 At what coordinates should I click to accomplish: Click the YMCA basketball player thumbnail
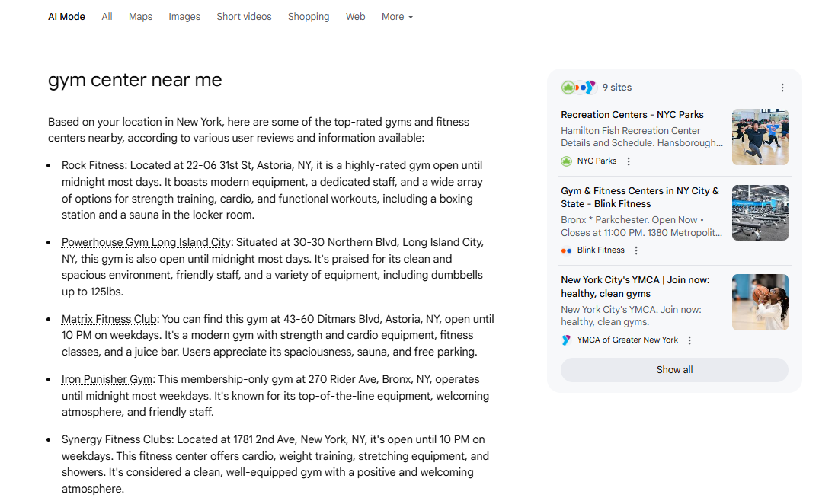click(x=760, y=302)
